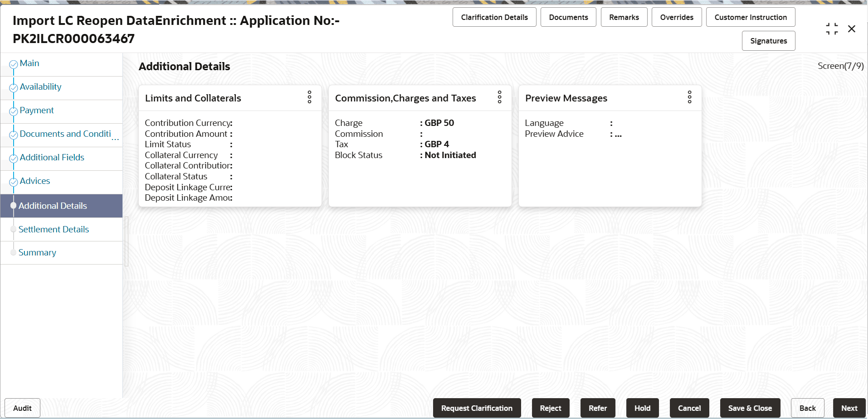Open the Advices step

tap(35, 181)
